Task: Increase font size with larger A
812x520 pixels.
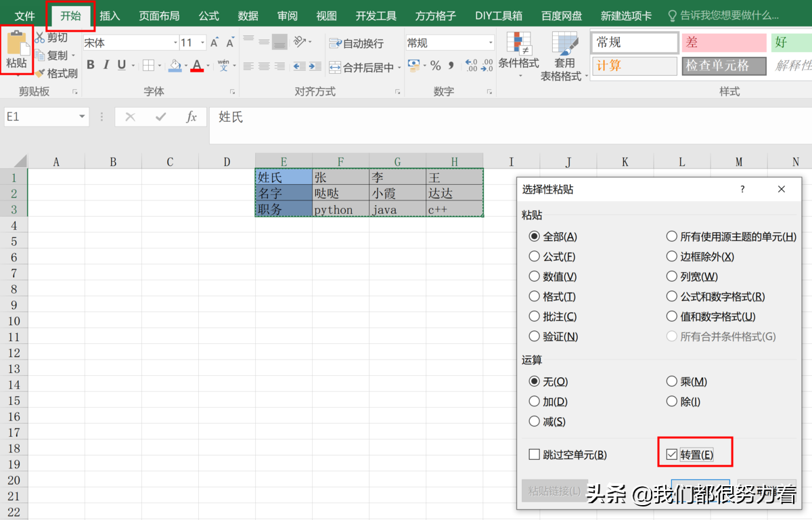Action: click(x=215, y=43)
